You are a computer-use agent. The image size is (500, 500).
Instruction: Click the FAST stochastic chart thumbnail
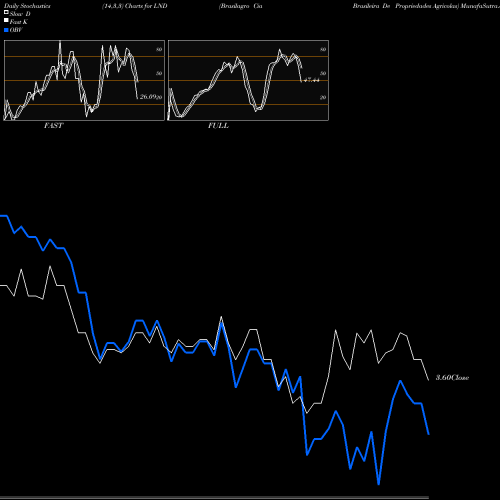coord(84,80)
